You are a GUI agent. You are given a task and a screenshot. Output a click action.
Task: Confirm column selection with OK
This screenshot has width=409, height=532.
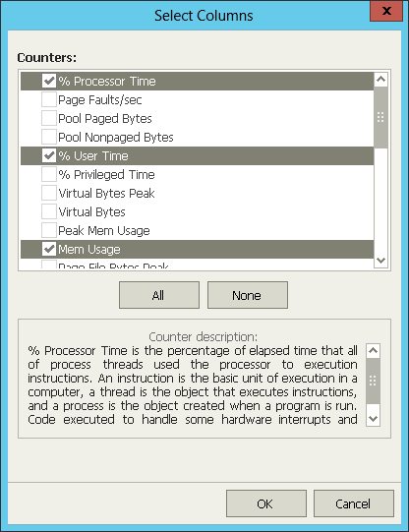[266, 503]
